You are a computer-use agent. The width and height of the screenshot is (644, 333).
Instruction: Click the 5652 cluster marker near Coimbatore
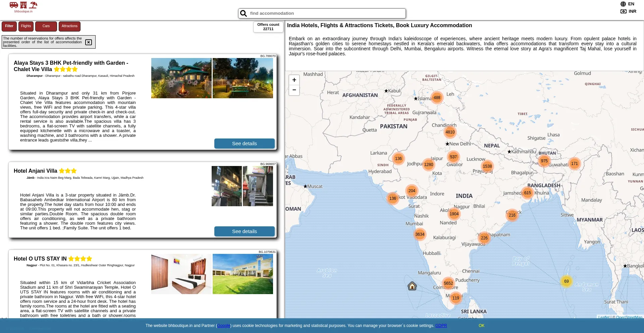[448, 283]
